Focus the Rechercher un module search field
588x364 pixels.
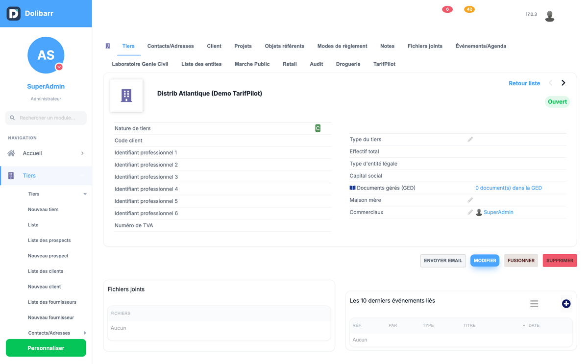click(46, 118)
